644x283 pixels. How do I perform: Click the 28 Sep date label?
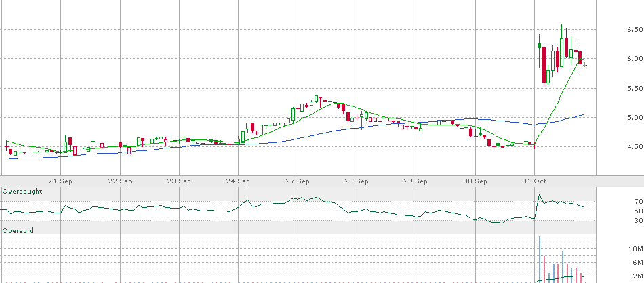click(357, 181)
